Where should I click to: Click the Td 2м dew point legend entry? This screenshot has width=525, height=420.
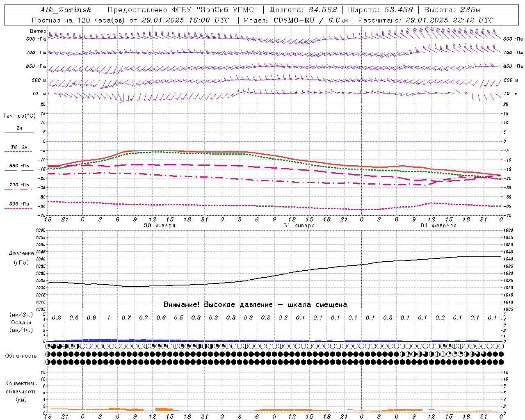click(19, 147)
